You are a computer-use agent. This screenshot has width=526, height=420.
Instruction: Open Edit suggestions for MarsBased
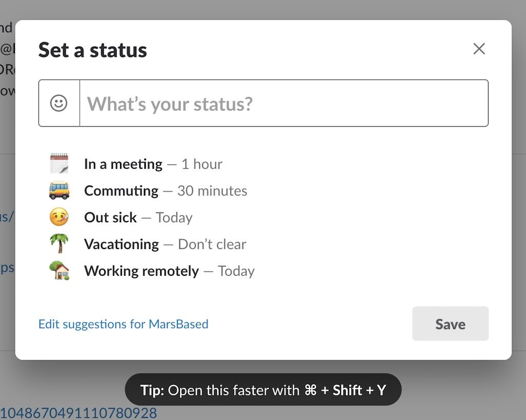coord(123,324)
